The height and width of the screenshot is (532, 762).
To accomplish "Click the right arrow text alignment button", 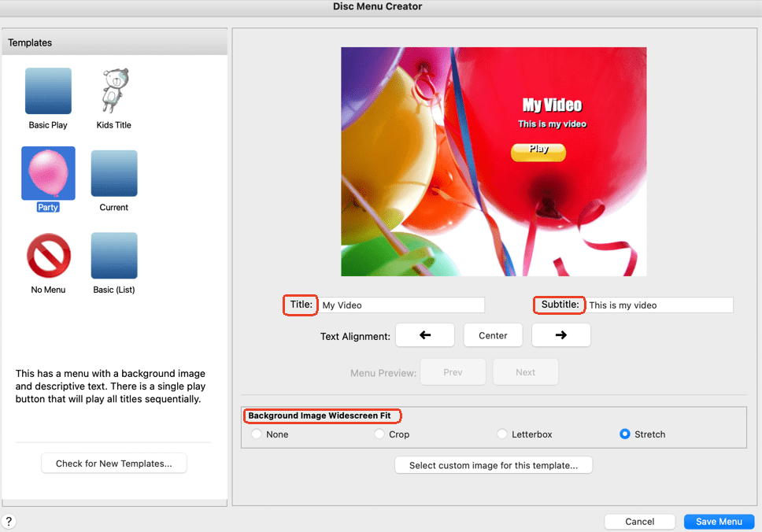I will (560, 335).
